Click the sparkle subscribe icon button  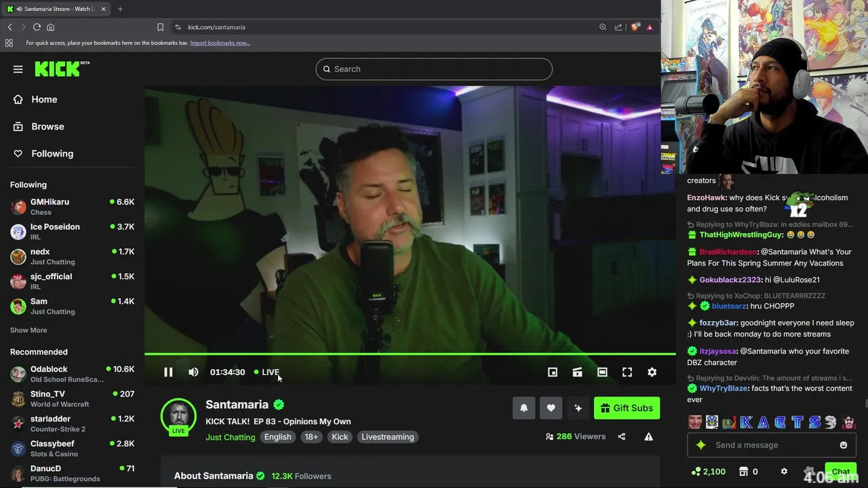click(578, 408)
